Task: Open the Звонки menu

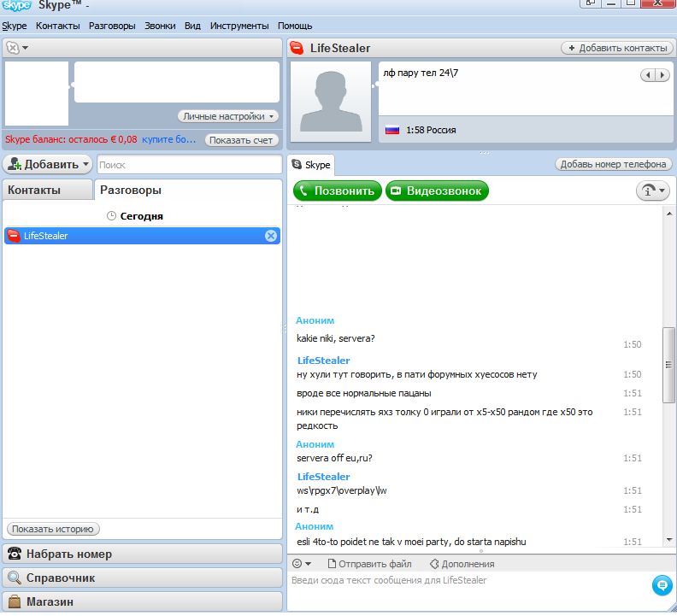Action: tap(160, 26)
